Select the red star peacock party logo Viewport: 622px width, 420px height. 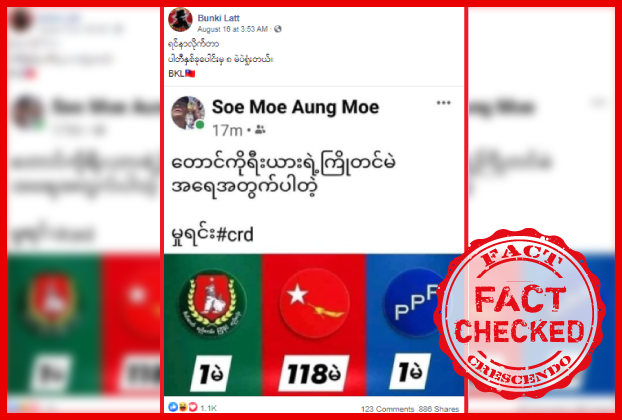point(314,303)
